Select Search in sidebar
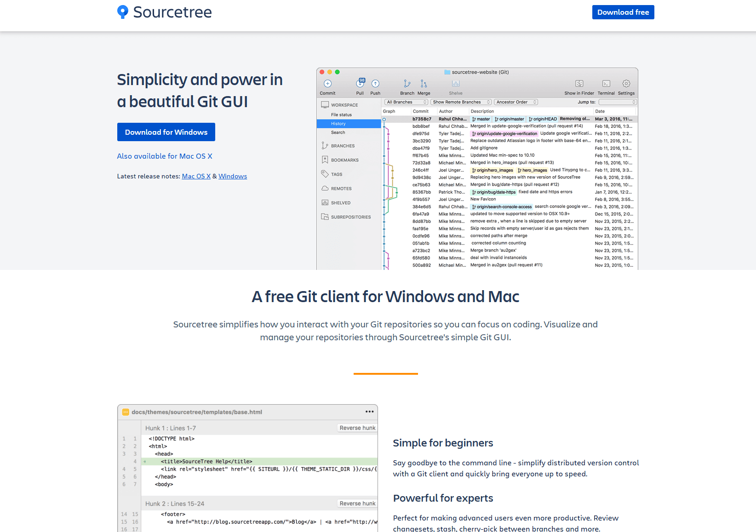 coord(338,132)
